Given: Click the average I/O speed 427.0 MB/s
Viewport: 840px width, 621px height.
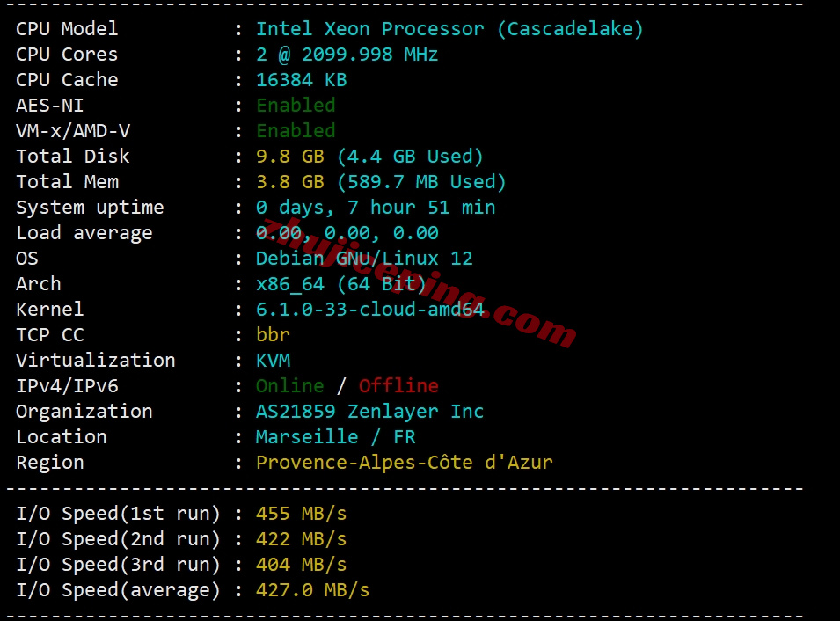Looking at the screenshot, I should (x=312, y=590).
